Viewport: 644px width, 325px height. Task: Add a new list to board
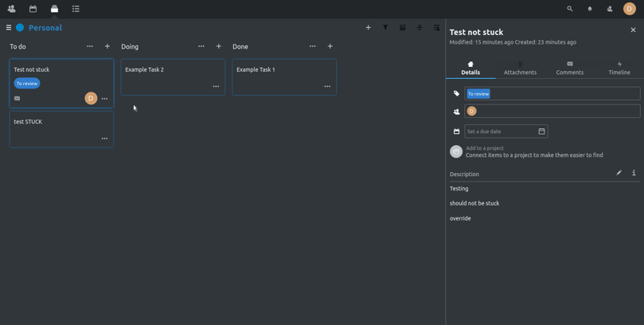(x=369, y=28)
